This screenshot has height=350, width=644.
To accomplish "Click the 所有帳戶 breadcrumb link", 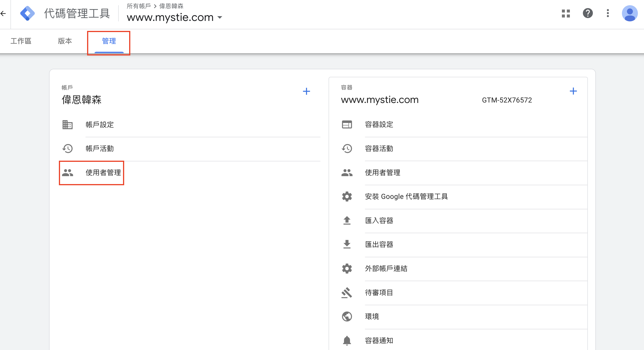I will [x=139, y=6].
